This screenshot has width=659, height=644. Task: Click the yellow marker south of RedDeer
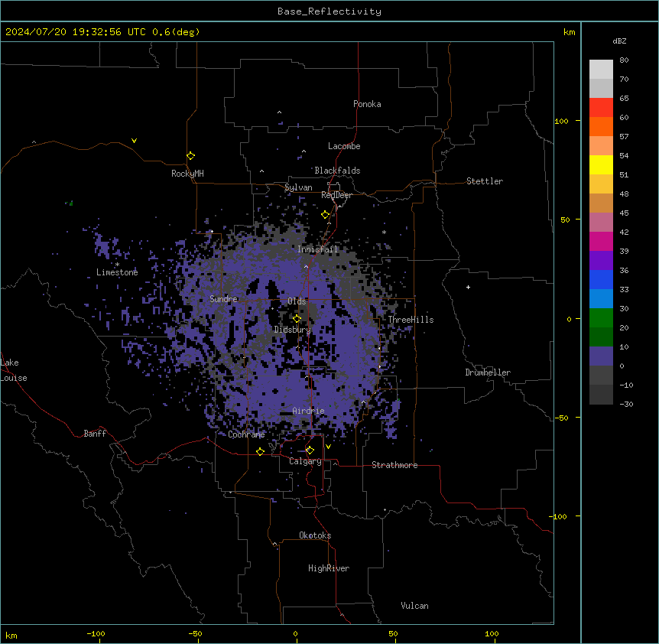[x=325, y=215]
